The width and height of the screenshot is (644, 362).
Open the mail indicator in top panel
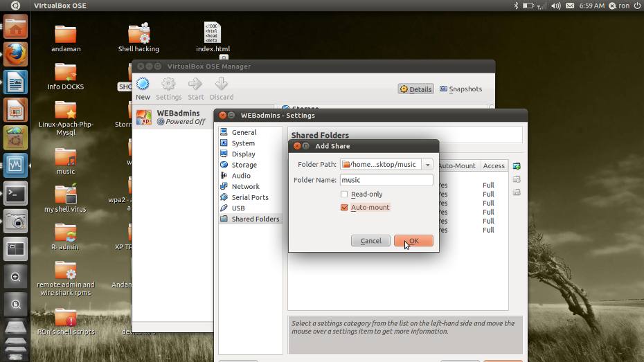pyautogui.click(x=570, y=6)
